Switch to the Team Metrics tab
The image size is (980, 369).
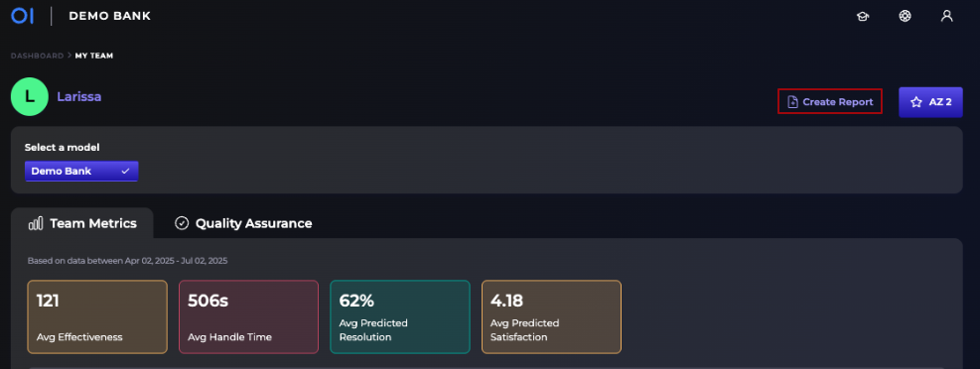(x=81, y=223)
